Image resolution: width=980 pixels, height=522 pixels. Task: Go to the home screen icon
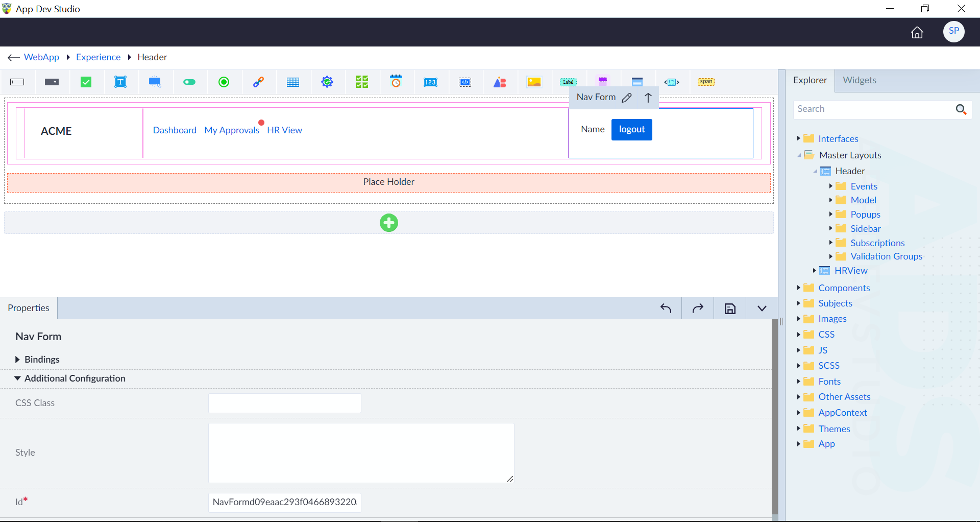[917, 33]
